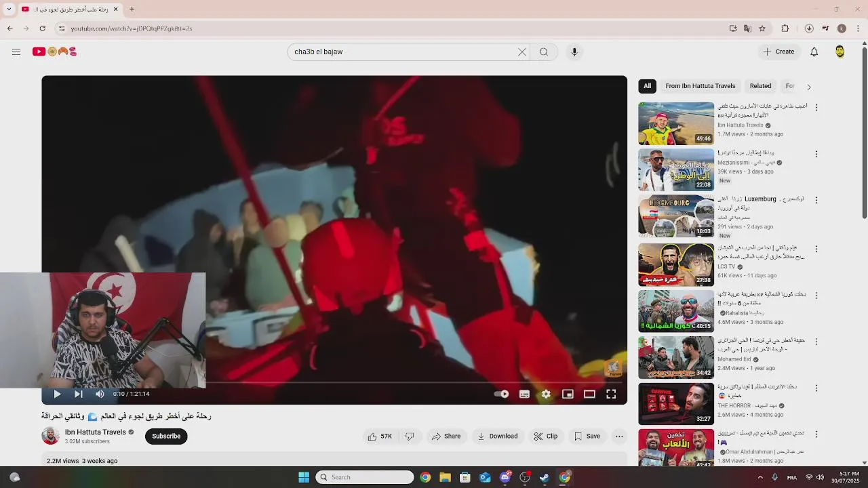This screenshot has width=868, height=488.
Task: Select From Ibn Hattuta Travels chip
Action: (701, 86)
